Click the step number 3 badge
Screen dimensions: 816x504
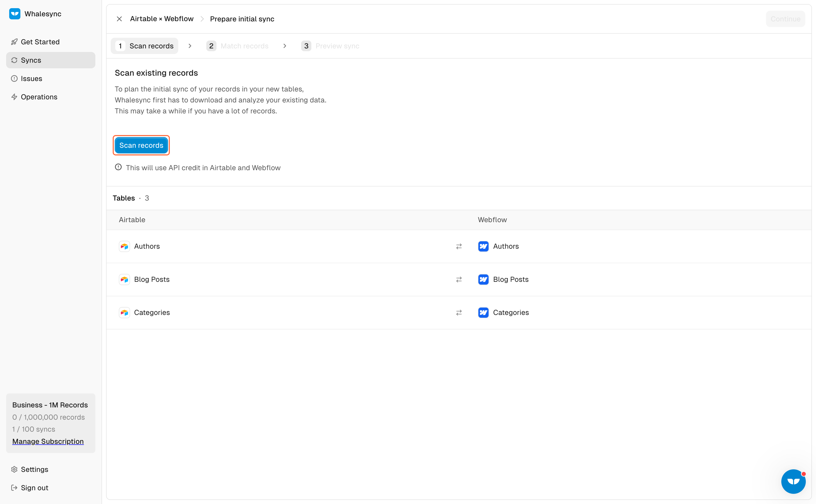(306, 46)
